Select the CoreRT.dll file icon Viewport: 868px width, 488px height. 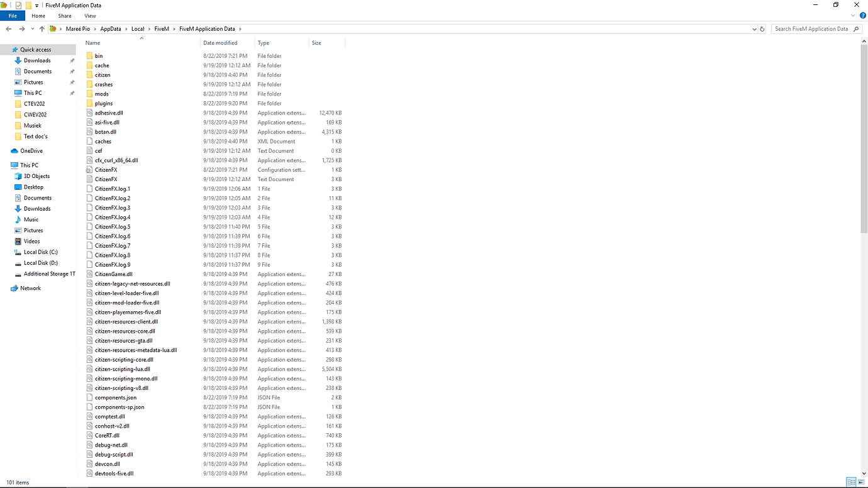89,435
